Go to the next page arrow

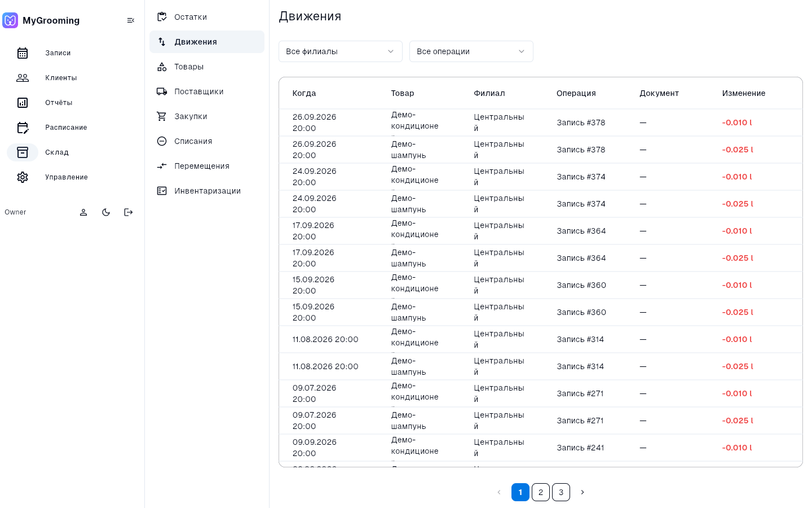(x=582, y=492)
